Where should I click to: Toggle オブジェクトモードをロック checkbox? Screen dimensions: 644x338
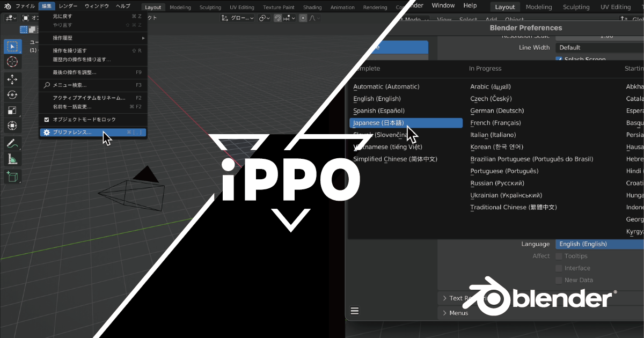point(47,119)
